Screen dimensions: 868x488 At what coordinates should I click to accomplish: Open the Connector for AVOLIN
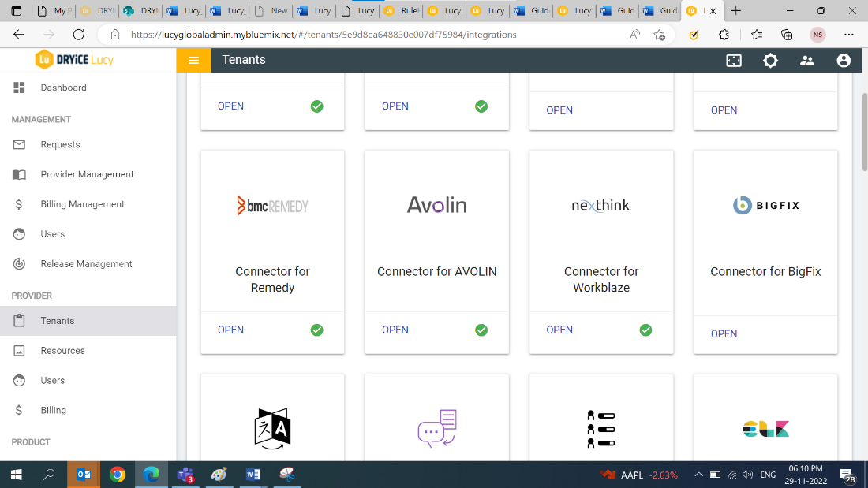tap(395, 330)
